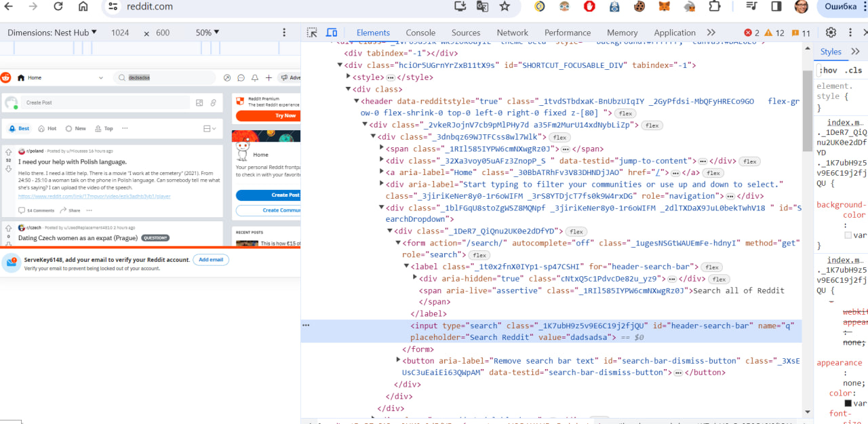Toggle the device toolbar icon in DevTools

point(332,33)
